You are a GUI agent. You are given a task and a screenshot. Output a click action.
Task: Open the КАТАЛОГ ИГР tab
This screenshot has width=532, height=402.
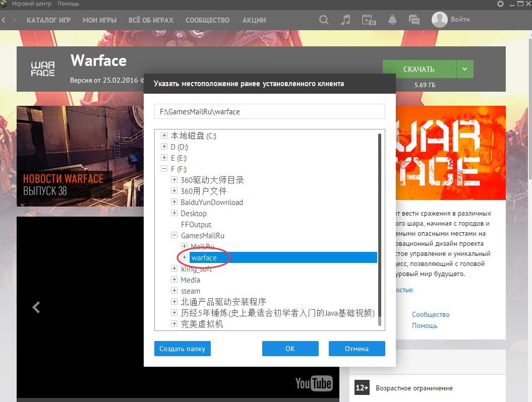[x=48, y=20]
